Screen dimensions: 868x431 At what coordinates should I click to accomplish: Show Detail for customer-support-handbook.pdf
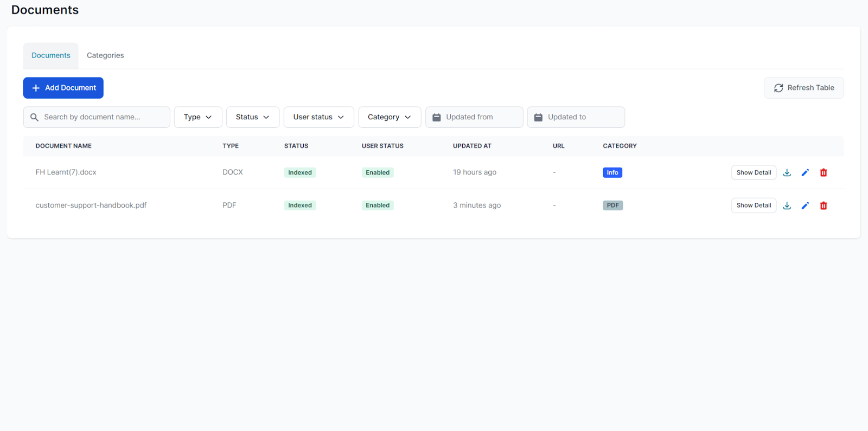[x=754, y=205]
